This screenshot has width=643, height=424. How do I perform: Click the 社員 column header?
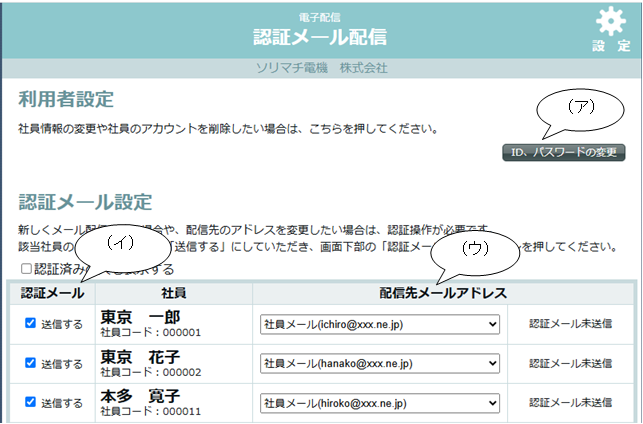[174, 293]
